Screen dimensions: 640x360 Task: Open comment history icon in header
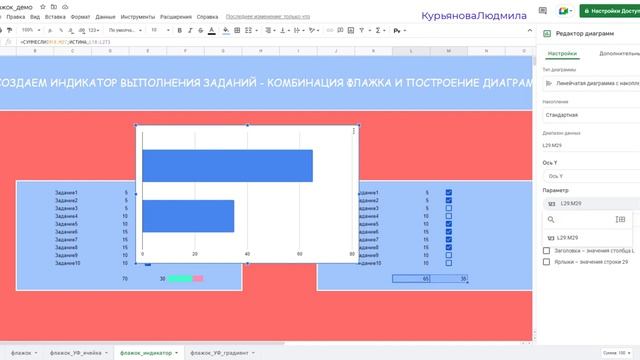(x=542, y=11)
